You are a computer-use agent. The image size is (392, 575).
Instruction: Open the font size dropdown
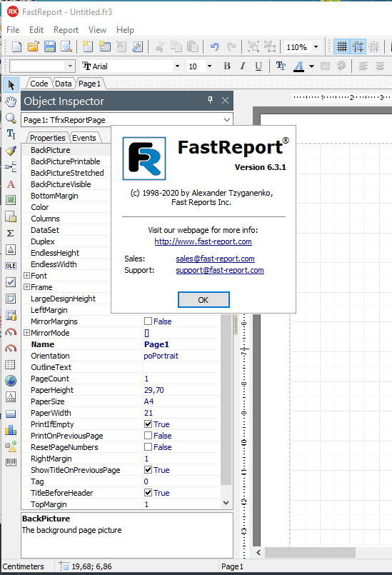click(209, 66)
